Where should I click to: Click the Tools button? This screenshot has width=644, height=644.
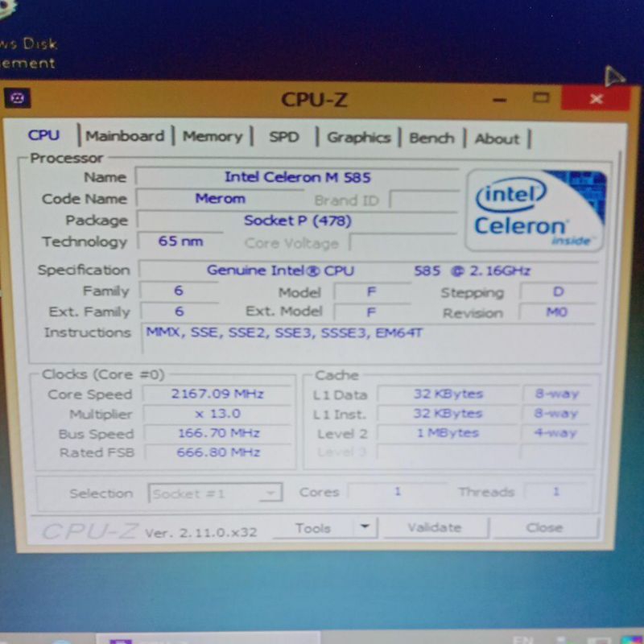pyautogui.click(x=313, y=528)
